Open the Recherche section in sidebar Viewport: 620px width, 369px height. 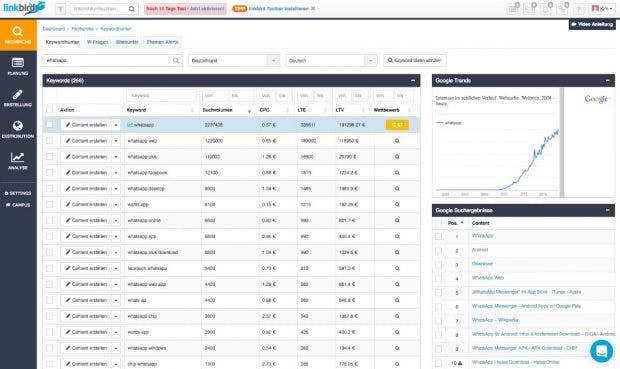[18, 35]
